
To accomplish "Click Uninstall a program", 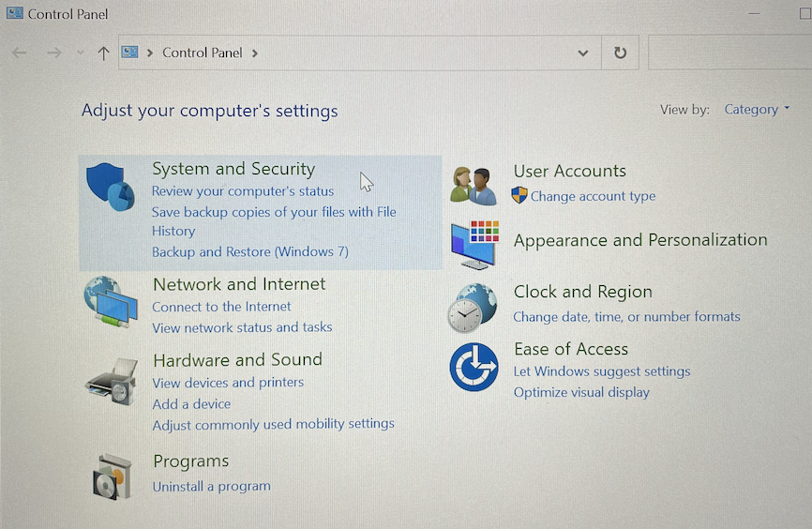I will coord(211,487).
